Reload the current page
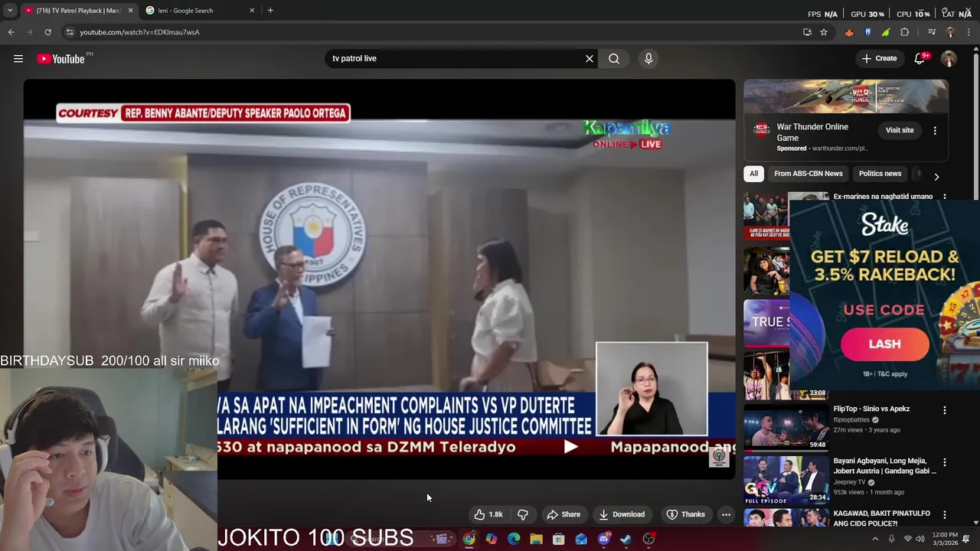 47,32
